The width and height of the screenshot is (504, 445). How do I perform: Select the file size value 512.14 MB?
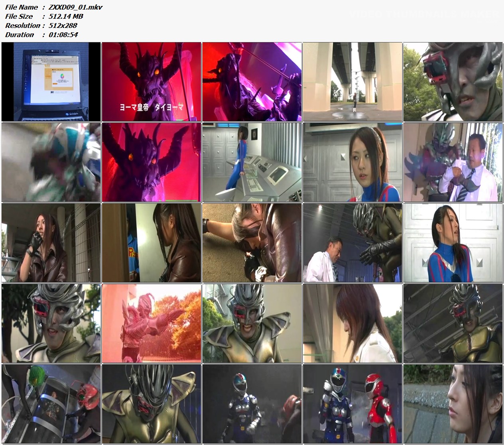tap(65, 16)
